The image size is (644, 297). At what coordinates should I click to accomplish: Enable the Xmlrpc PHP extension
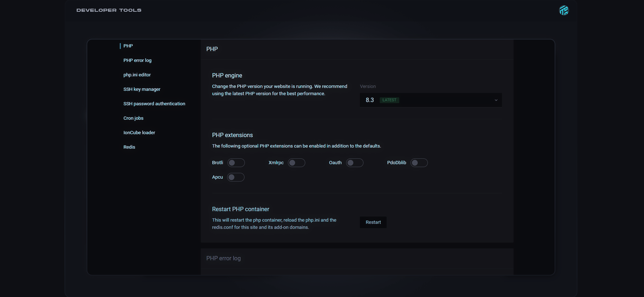pyautogui.click(x=297, y=163)
